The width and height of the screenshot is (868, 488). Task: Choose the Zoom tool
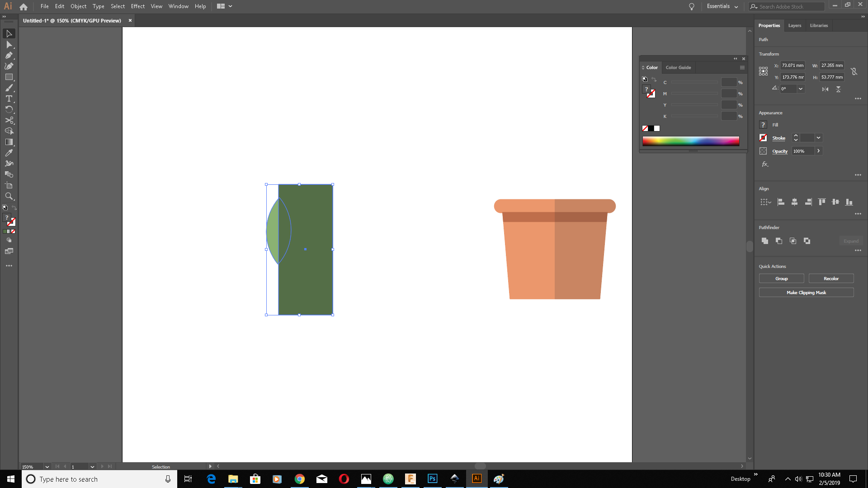coord(9,196)
